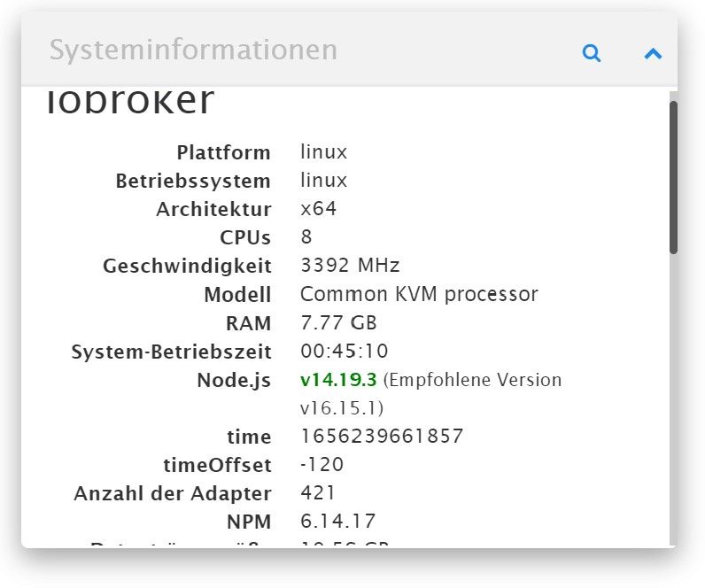Screen dimensions: 705x588
Task: Click the search magnifier icon
Action: 592,53
